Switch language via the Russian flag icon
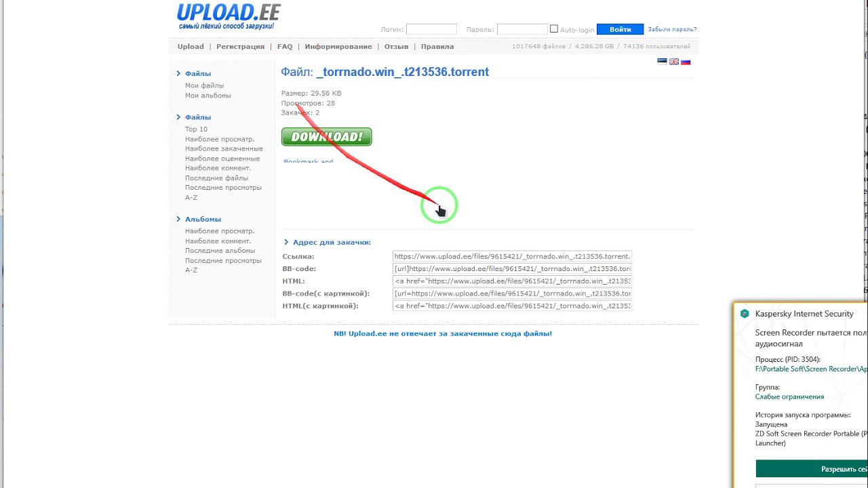The image size is (868, 488). [x=686, y=62]
